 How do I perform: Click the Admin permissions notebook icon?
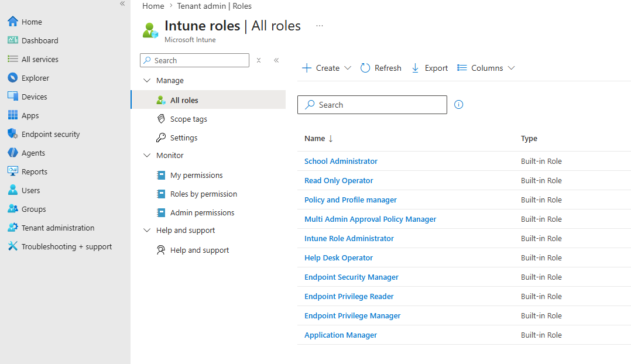tap(161, 212)
